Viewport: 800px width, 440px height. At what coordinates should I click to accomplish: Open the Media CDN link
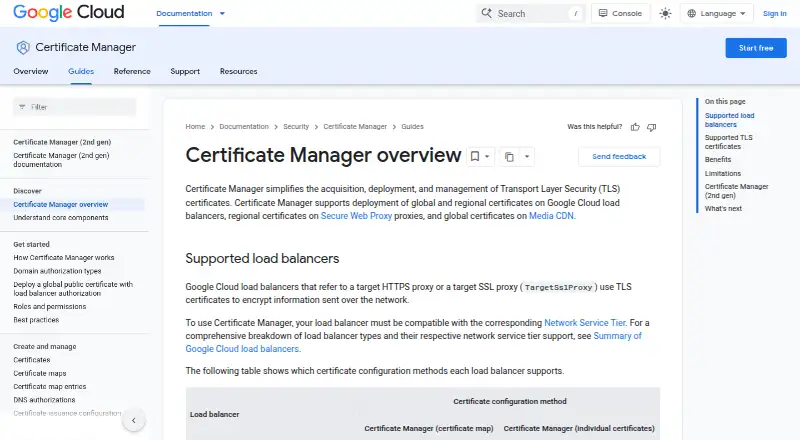pos(551,216)
